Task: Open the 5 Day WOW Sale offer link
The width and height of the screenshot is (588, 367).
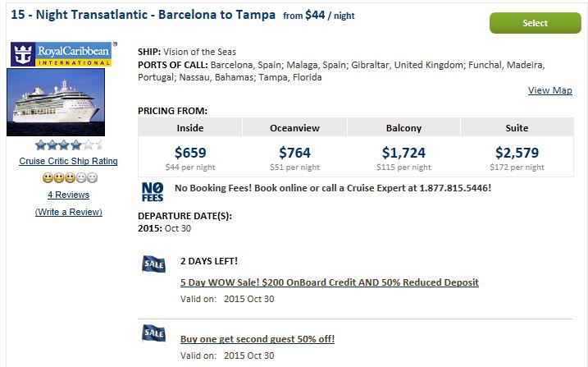Action: point(329,282)
